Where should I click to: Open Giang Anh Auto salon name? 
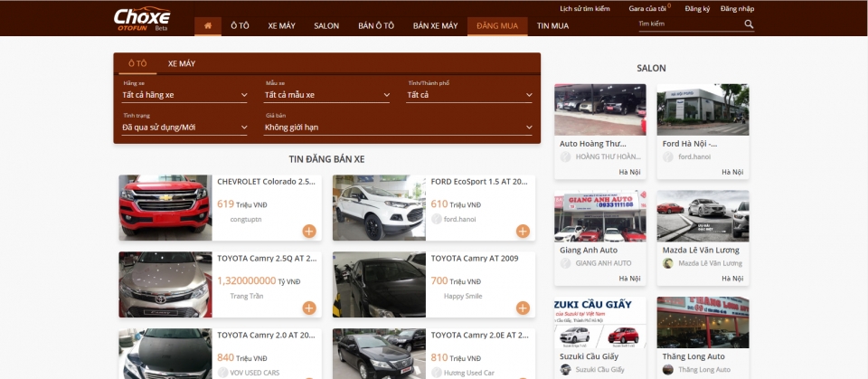coord(589,250)
